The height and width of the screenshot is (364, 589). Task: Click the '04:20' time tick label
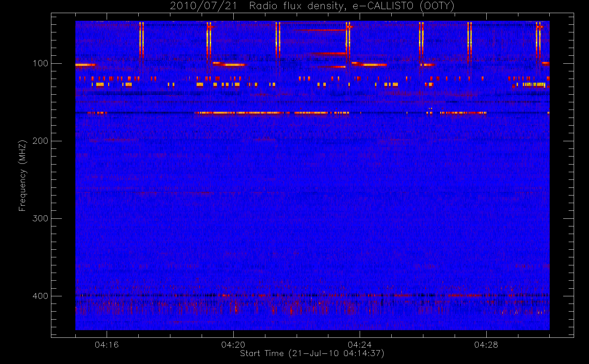click(x=233, y=345)
